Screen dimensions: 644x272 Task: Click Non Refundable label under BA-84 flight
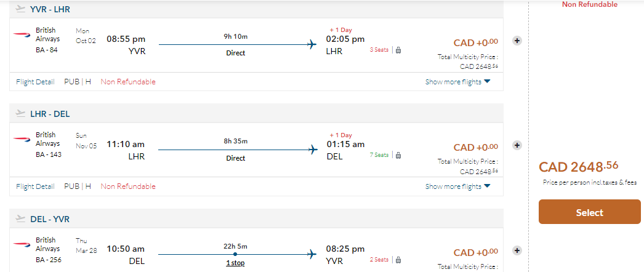128,82
